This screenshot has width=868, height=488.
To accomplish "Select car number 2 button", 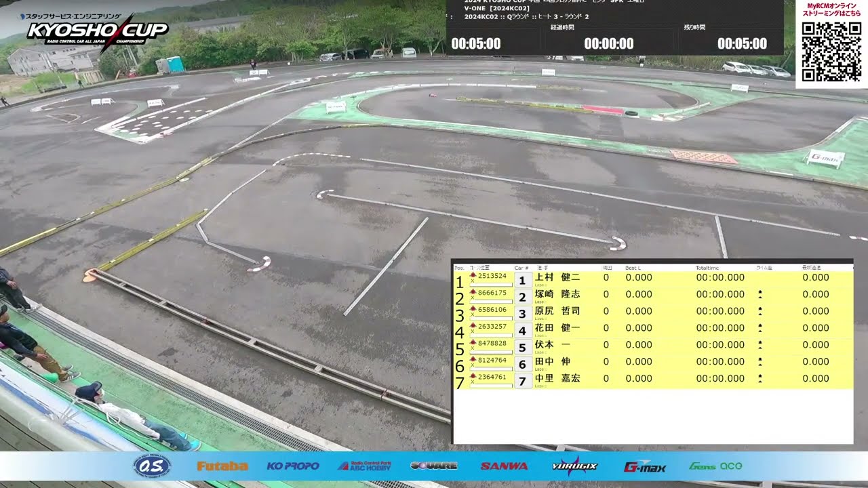I will pyautogui.click(x=522, y=297).
